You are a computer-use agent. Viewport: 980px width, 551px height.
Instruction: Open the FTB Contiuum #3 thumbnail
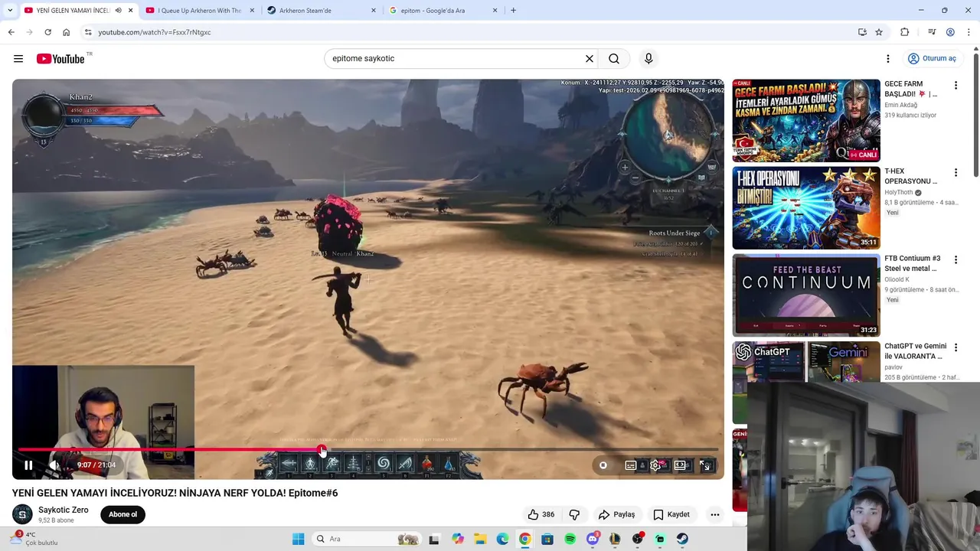point(806,295)
